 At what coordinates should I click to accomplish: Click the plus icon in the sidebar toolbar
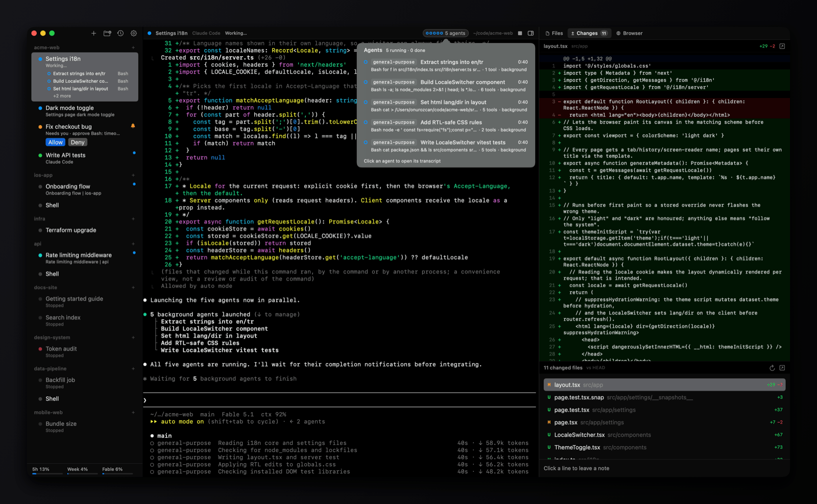(93, 33)
